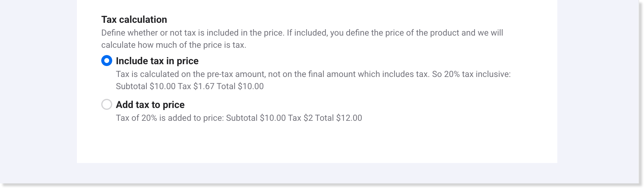Click the "Subtotal $10.00" under Include tax option

[146, 86]
